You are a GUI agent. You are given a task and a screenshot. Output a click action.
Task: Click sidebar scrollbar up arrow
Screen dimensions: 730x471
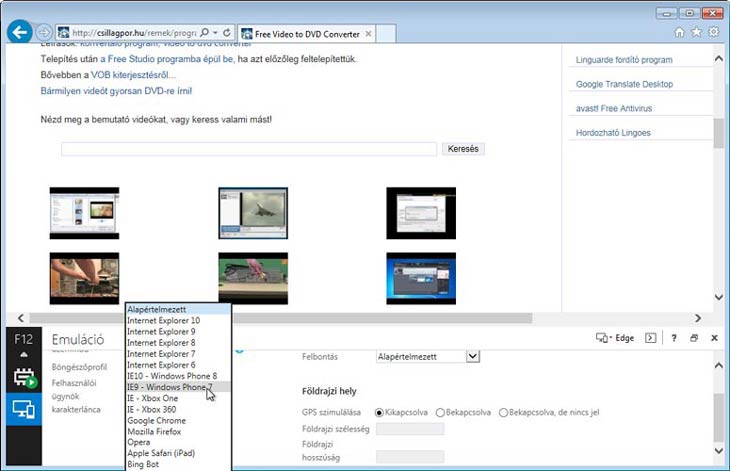(718, 59)
